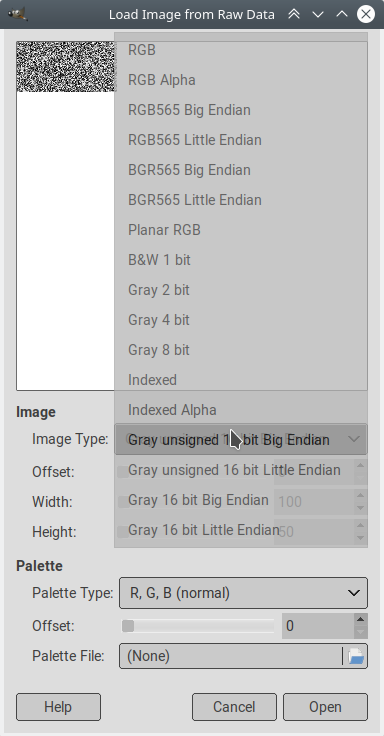Increase the palette Offset value with up arrow
Viewport: 384px width, 736px height.
361,620
